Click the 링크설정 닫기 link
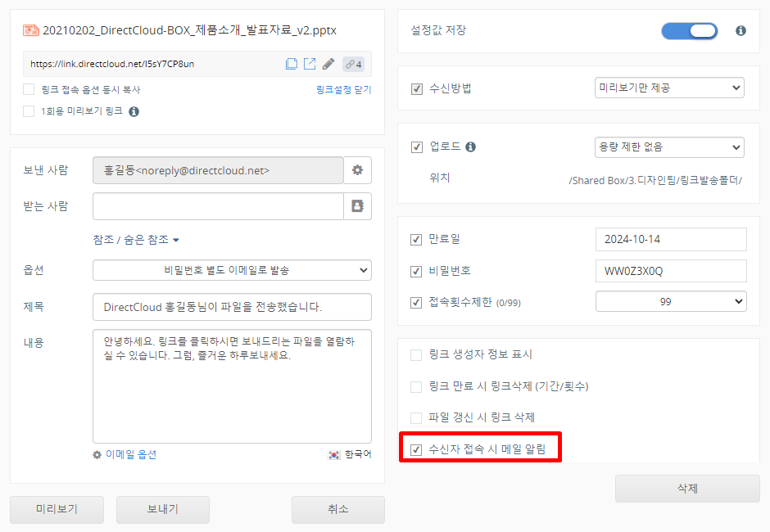This screenshot has height=532, width=770. (x=343, y=90)
